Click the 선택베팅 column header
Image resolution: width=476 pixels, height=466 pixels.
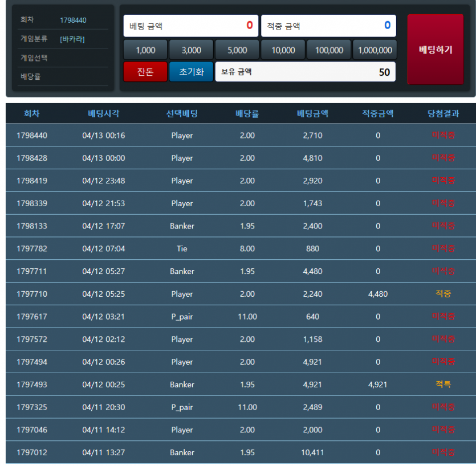click(x=182, y=113)
